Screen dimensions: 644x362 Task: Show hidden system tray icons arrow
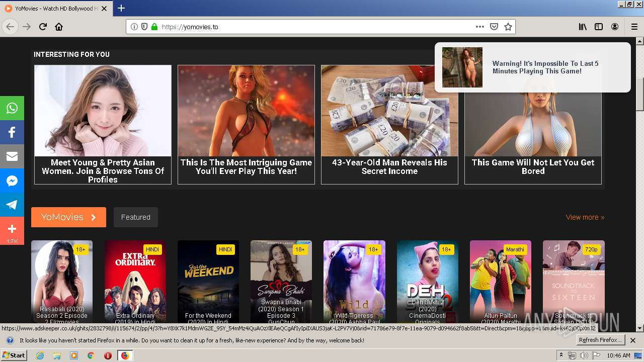point(561,355)
